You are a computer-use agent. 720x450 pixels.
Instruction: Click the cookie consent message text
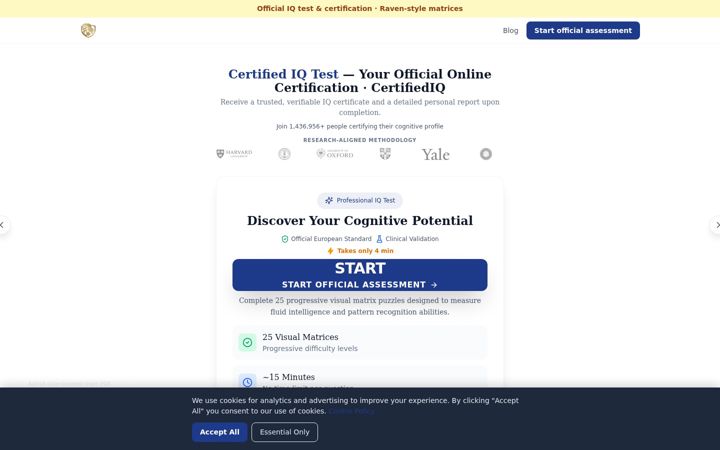[x=355, y=405]
